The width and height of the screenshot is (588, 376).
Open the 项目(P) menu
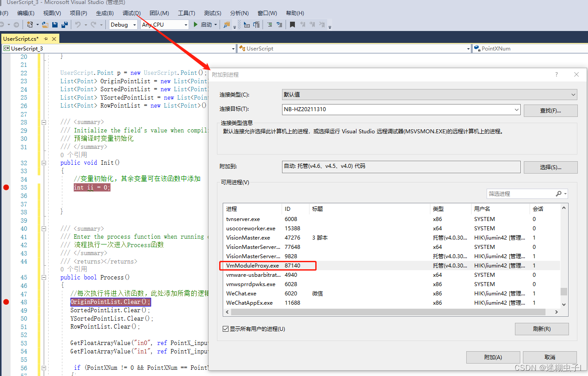[78, 13]
